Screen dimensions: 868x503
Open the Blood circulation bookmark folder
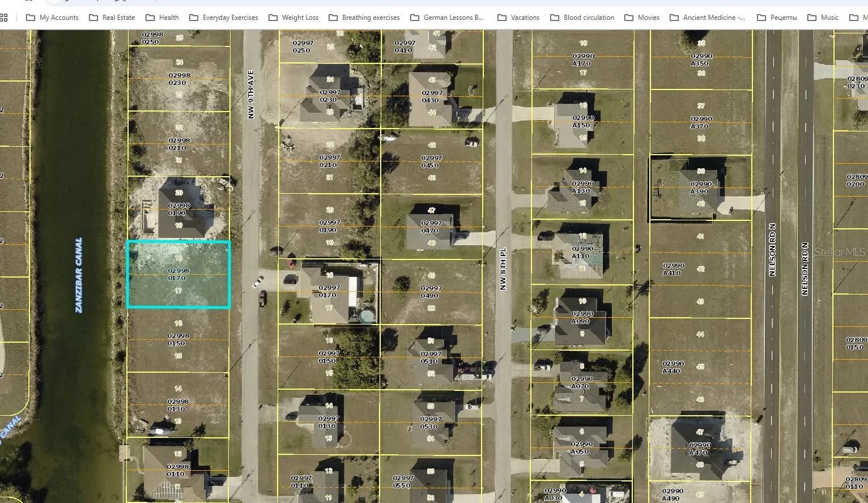click(582, 18)
